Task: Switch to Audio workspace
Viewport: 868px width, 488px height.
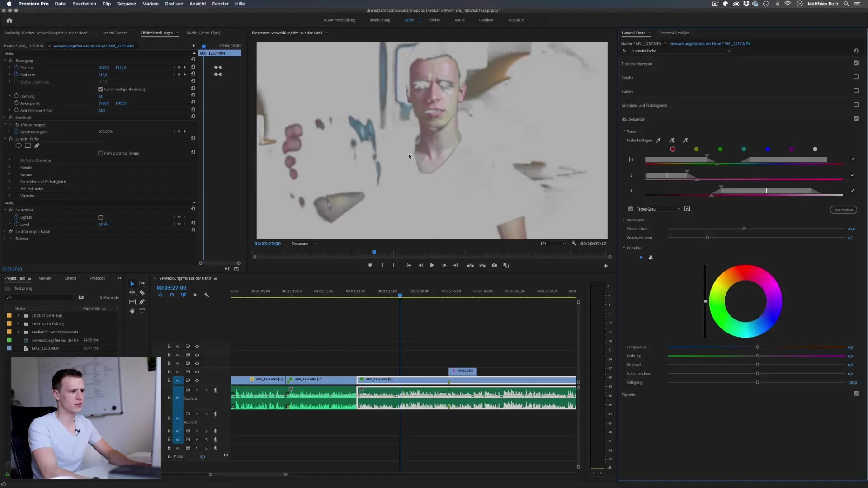Action: coord(459,20)
